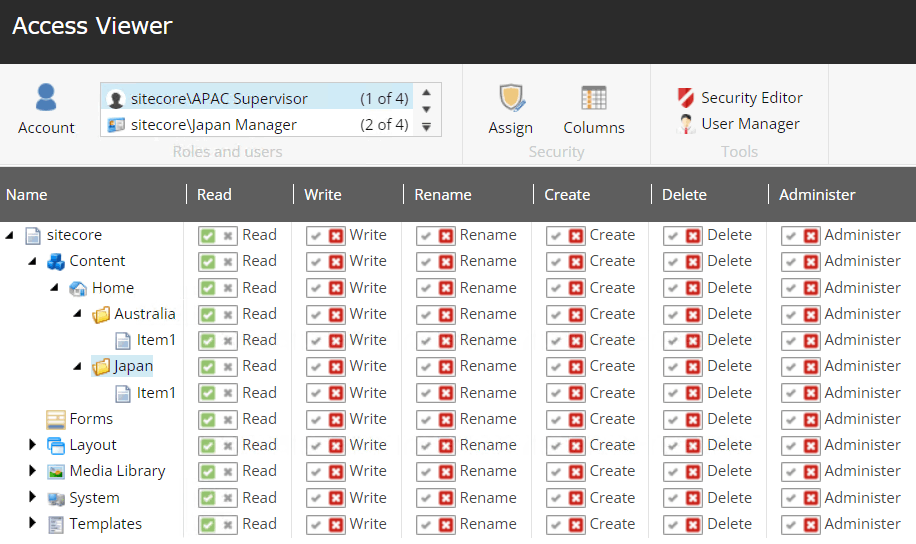Launch User Manager from Tools

[x=738, y=124]
